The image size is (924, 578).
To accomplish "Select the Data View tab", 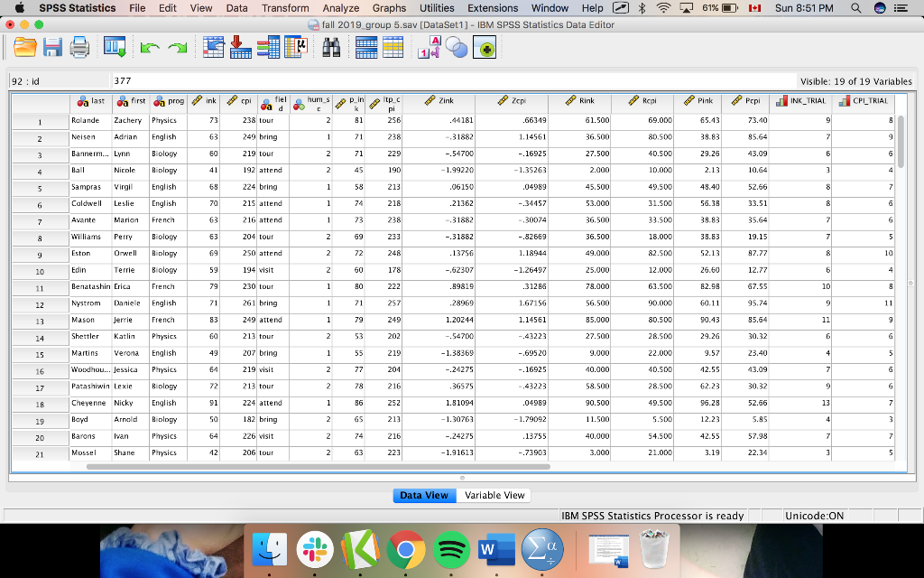I will click(x=424, y=496).
